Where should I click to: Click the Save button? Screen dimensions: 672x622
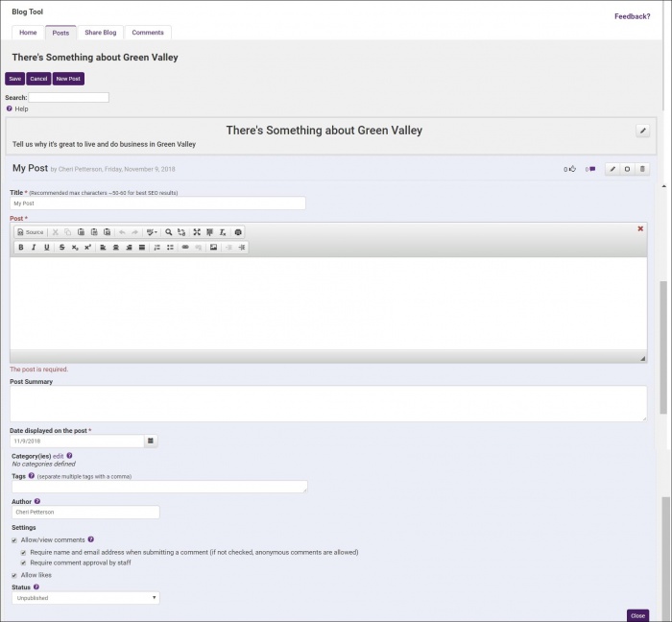coord(15,79)
